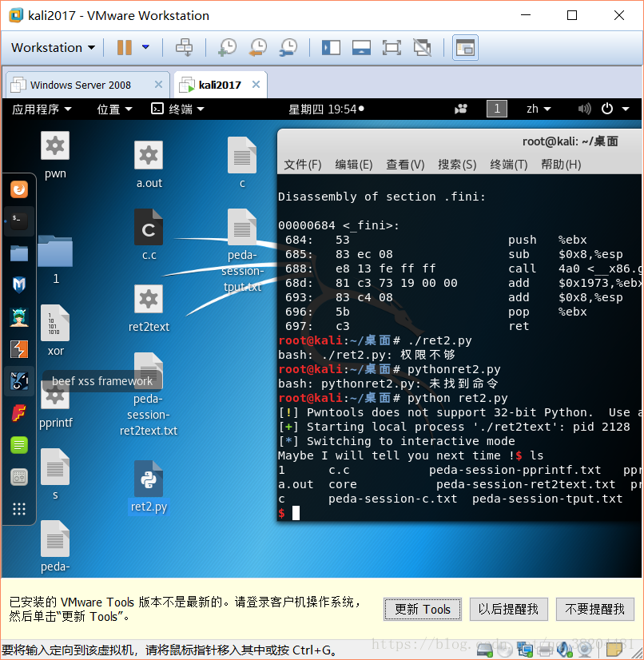This screenshot has width=644, height=660.
Task: Click the Send Ctrl+Alt+Del toolbar icon
Action: pyautogui.click(x=184, y=48)
